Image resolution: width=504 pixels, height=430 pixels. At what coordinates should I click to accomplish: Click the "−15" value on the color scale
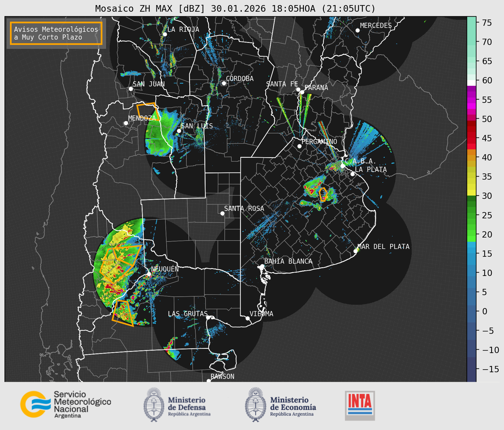[490, 369]
